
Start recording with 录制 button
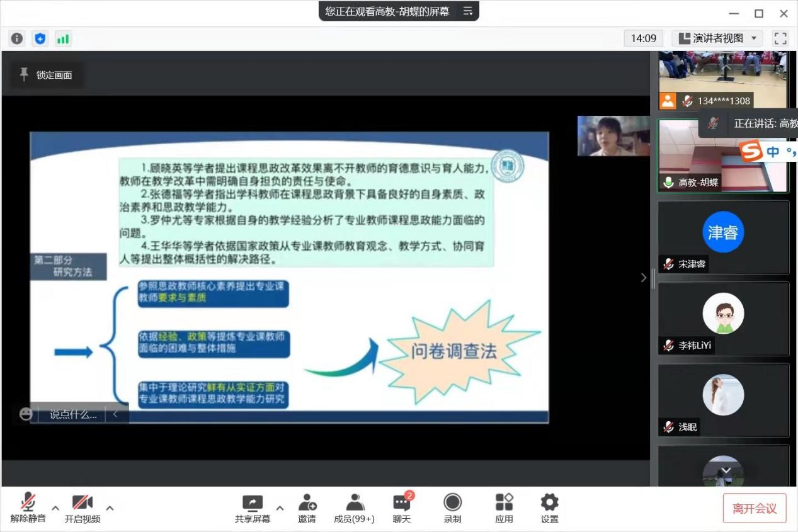pos(452,508)
